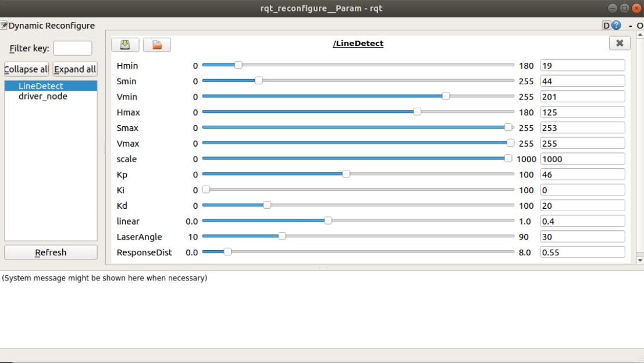Edit the Kd value field showing 20
The image size is (644, 363).
point(582,205)
